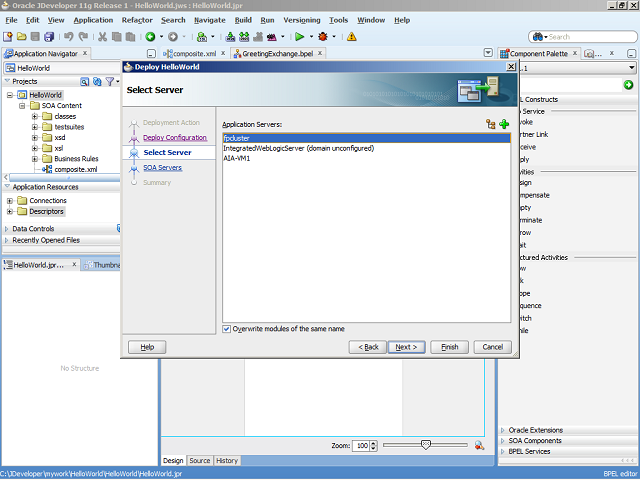Switch to the composite.xml editor tab
This screenshot has width=640, height=480.
(194, 53)
